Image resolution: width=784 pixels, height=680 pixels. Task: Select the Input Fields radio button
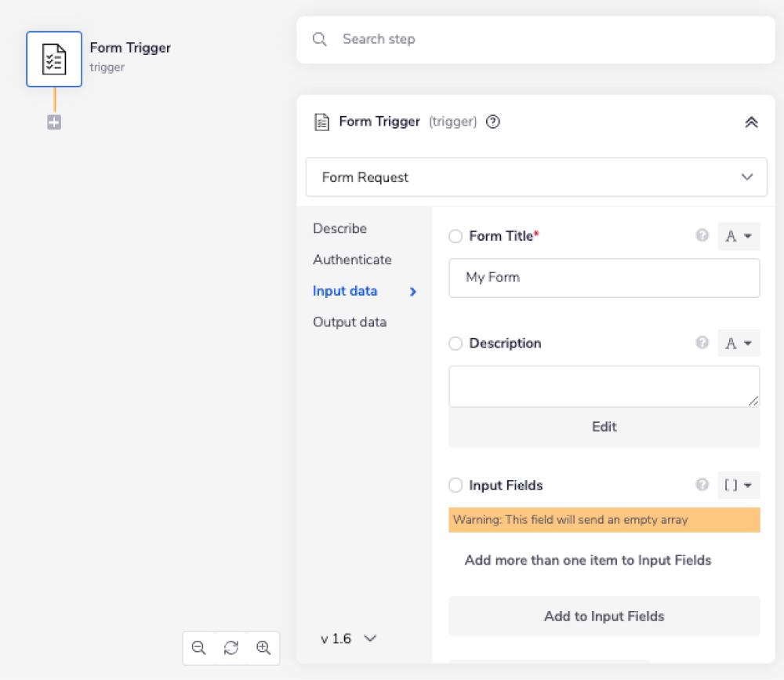point(456,485)
